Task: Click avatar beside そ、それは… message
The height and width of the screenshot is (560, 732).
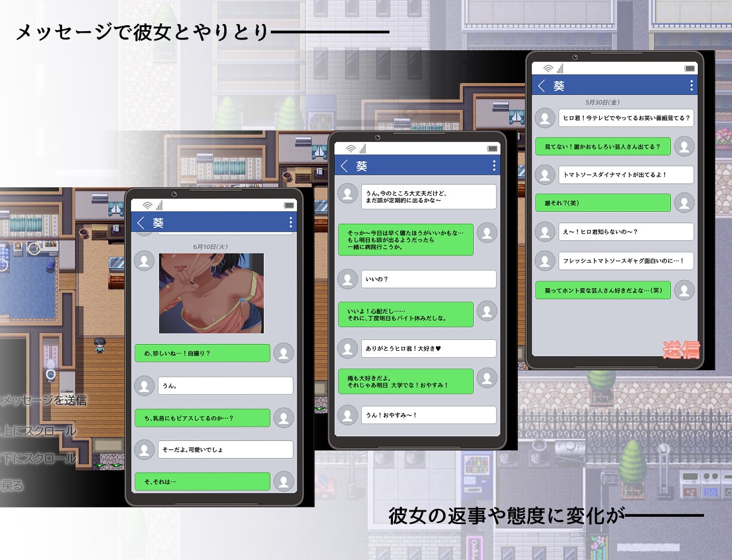Action: pos(283,482)
